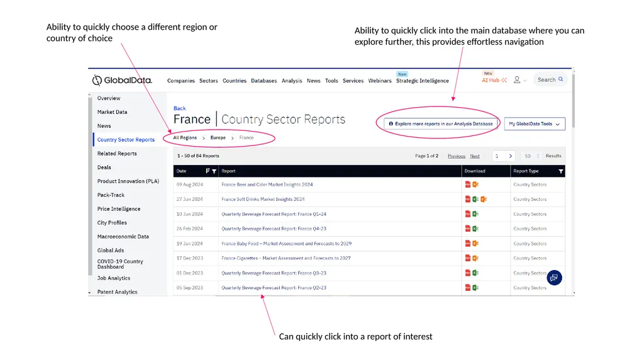Open France Beer and Cider Market Insights 2024
The height and width of the screenshot is (362, 644).
tap(267, 184)
